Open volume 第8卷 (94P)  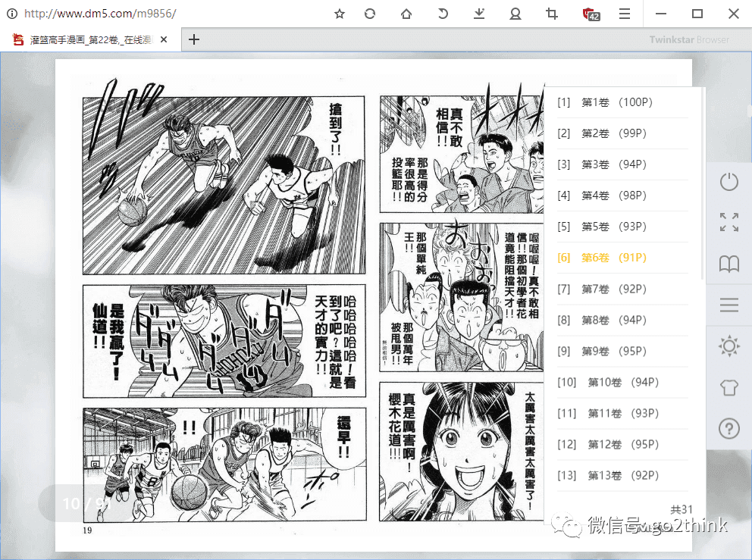(622, 321)
